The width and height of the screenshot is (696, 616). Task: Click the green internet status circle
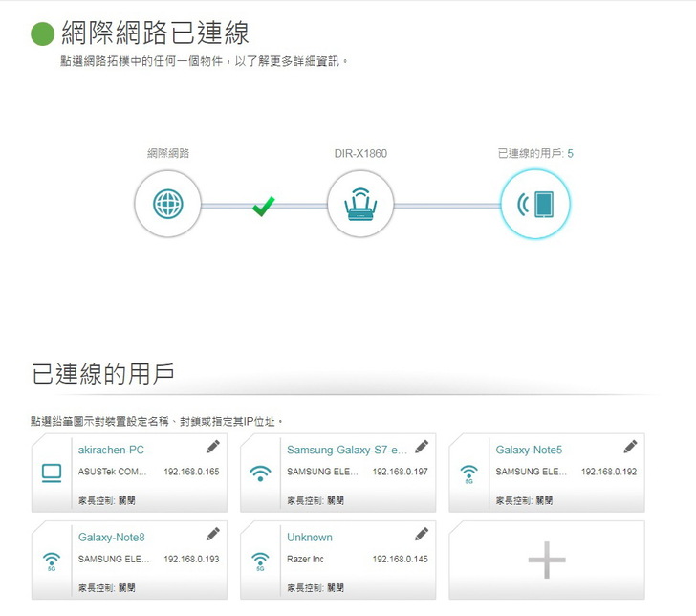42,33
